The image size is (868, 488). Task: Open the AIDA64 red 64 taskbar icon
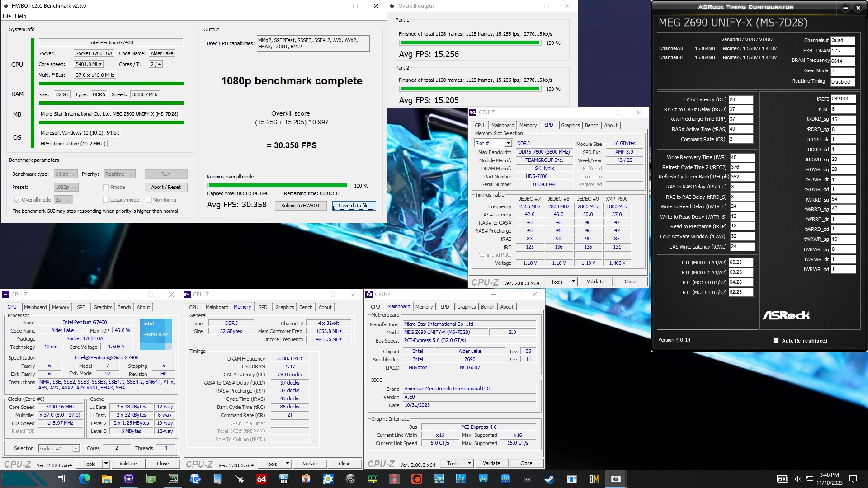(261, 479)
